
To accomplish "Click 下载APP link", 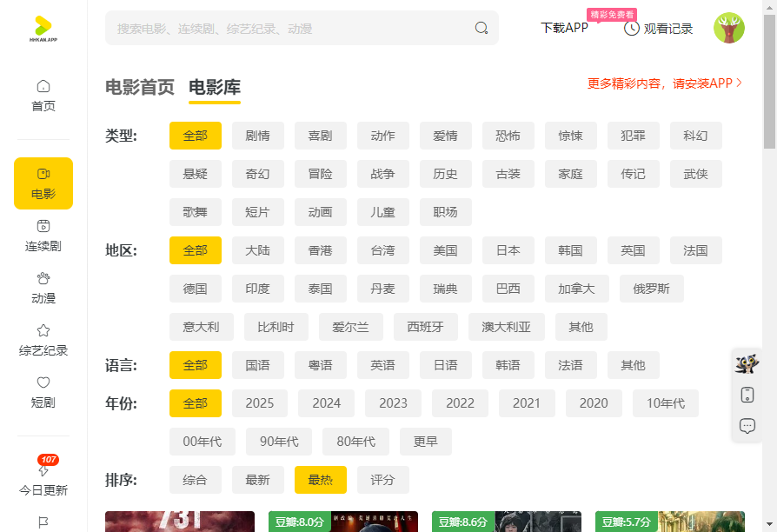I will click(x=564, y=28).
